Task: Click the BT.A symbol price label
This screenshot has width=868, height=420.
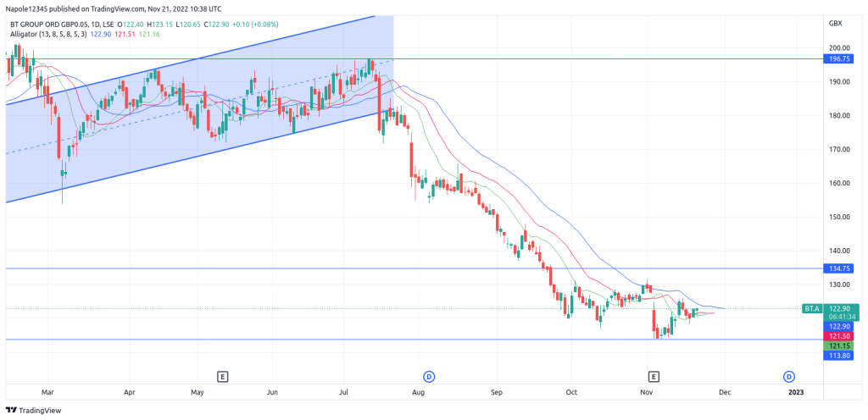Action: point(811,308)
